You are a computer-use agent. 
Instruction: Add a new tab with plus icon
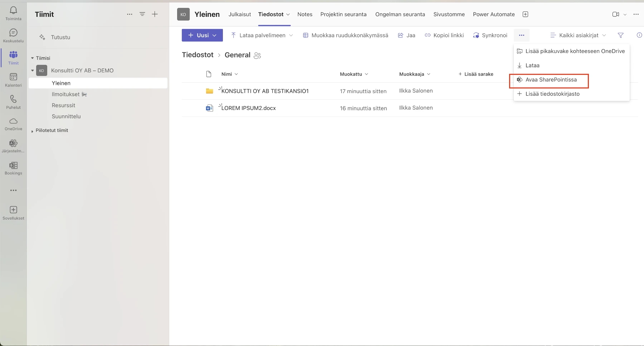point(526,14)
